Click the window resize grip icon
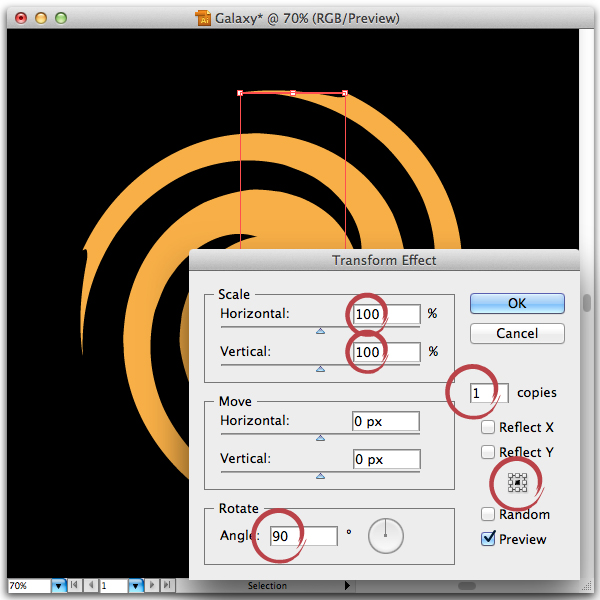The image size is (600, 600). tap(586, 586)
